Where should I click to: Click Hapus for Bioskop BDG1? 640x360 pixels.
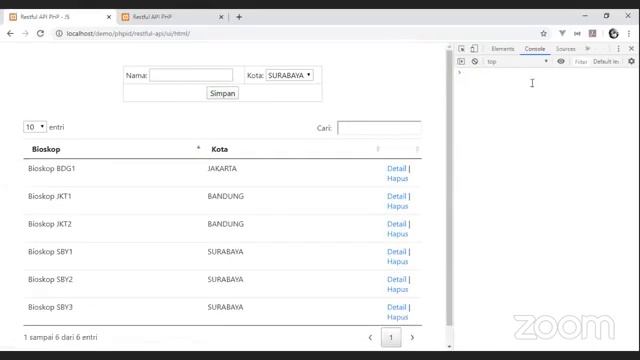coord(398,178)
